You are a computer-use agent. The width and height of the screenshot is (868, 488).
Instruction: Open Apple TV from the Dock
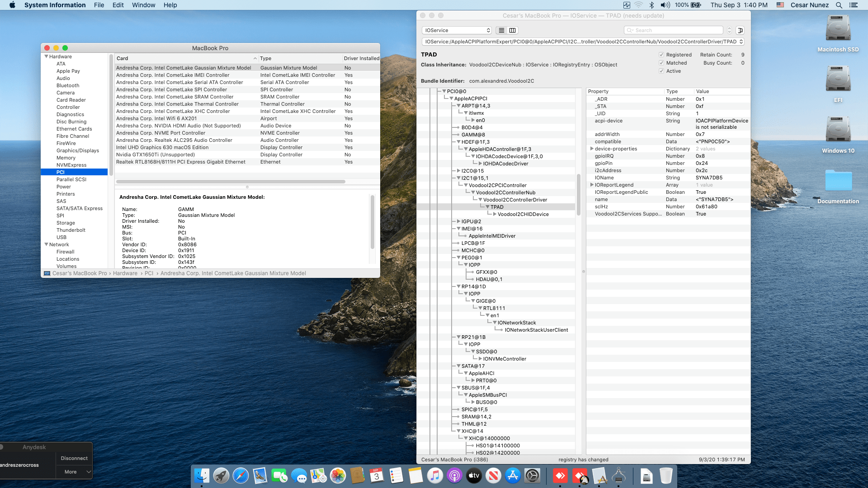coord(474,476)
